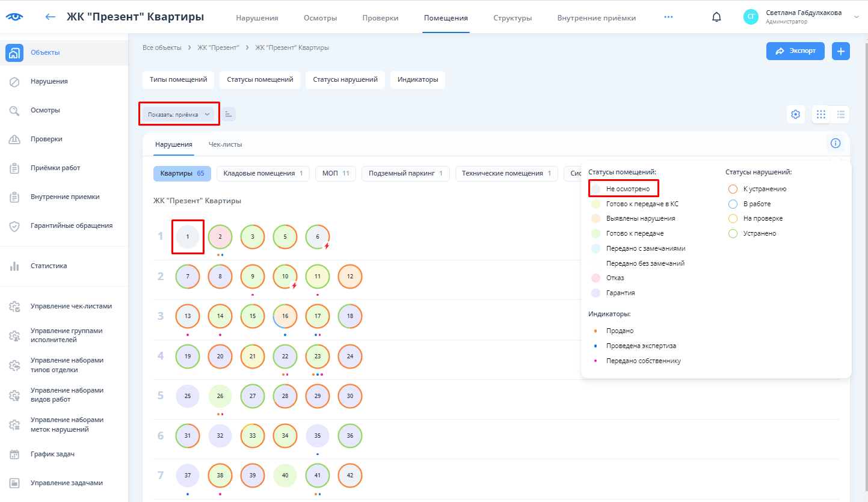The image size is (868, 502).
Task: Open user profile menu chevron
Action: coord(857,17)
